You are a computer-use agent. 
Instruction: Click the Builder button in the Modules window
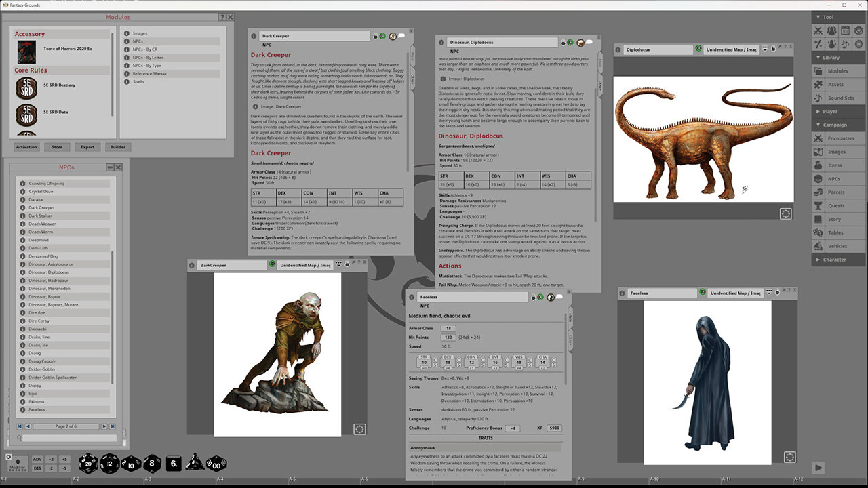pyautogui.click(x=117, y=146)
